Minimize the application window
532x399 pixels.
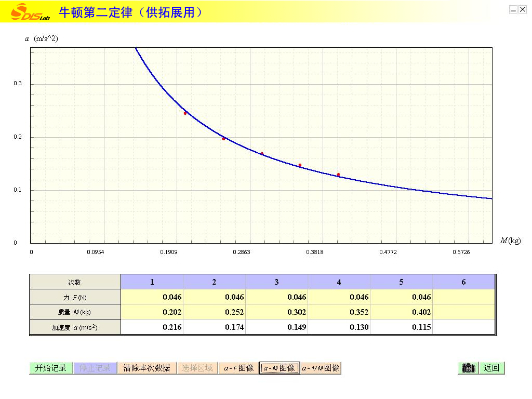[513, 9]
